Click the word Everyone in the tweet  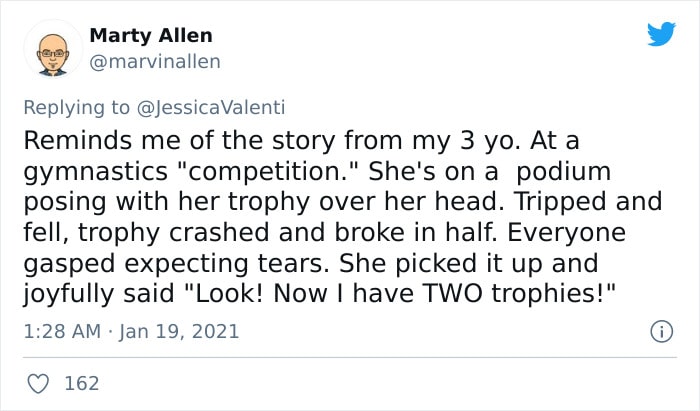(x=566, y=233)
